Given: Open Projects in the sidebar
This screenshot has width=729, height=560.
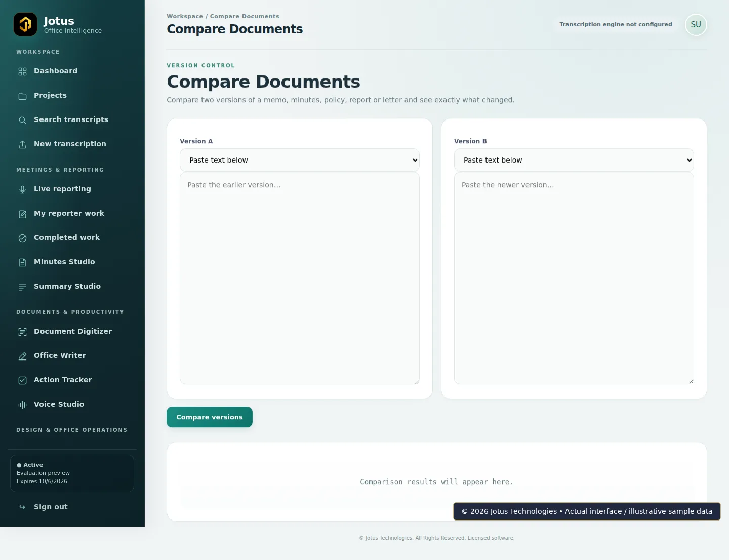Looking at the screenshot, I should click(72, 95).
